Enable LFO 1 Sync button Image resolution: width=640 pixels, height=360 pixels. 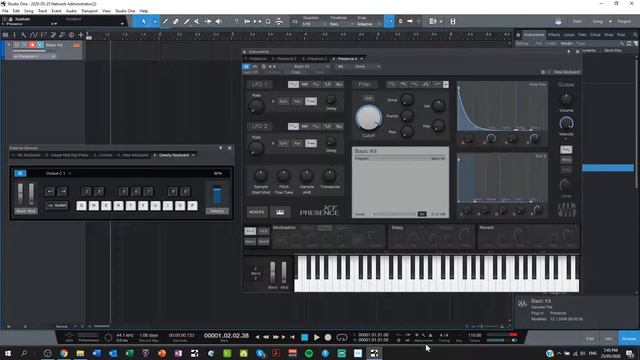pyautogui.click(x=283, y=101)
